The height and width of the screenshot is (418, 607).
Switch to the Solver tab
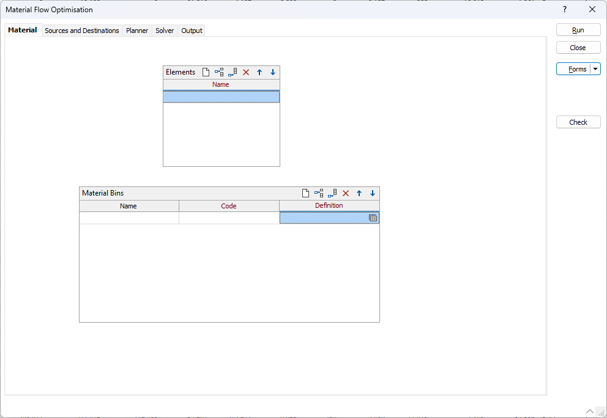click(164, 31)
